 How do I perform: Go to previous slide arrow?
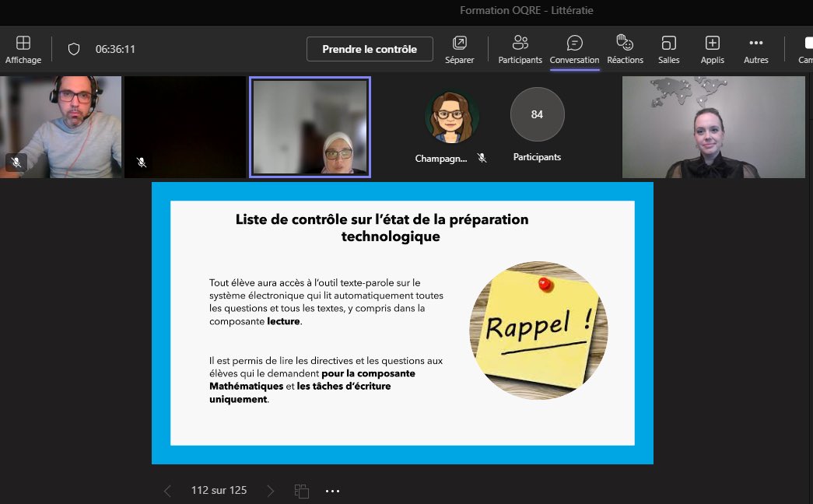coord(167,491)
